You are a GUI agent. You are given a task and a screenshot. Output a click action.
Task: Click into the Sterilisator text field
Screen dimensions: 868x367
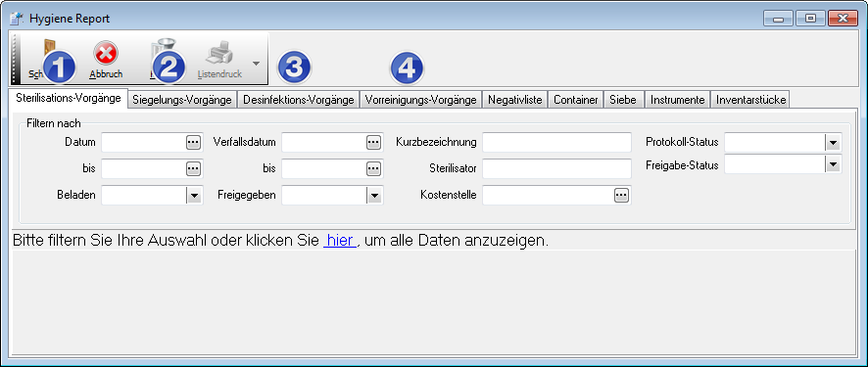(x=556, y=169)
